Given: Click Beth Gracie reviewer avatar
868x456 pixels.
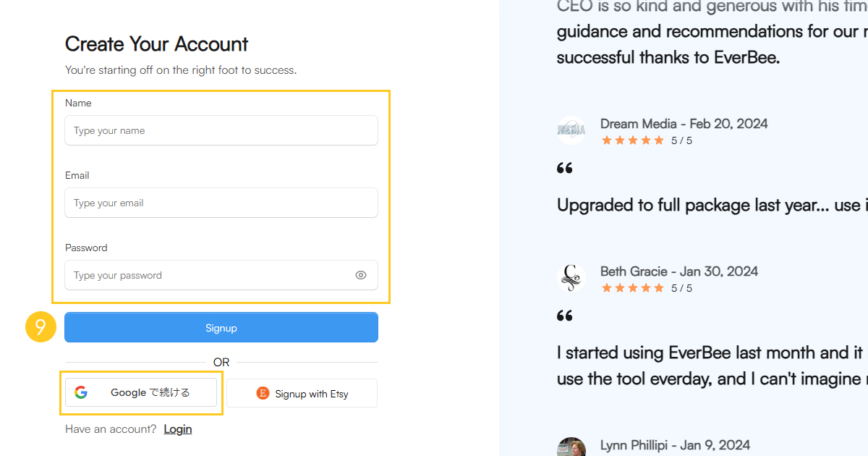Looking at the screenshot, I should 571,278.
